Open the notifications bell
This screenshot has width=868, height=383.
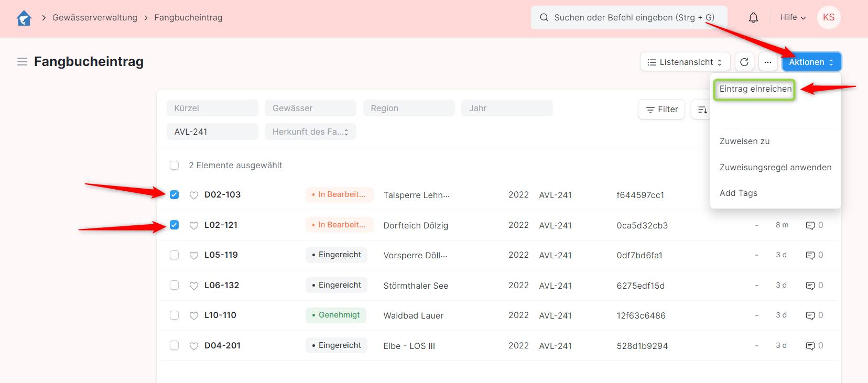[753, 18]
